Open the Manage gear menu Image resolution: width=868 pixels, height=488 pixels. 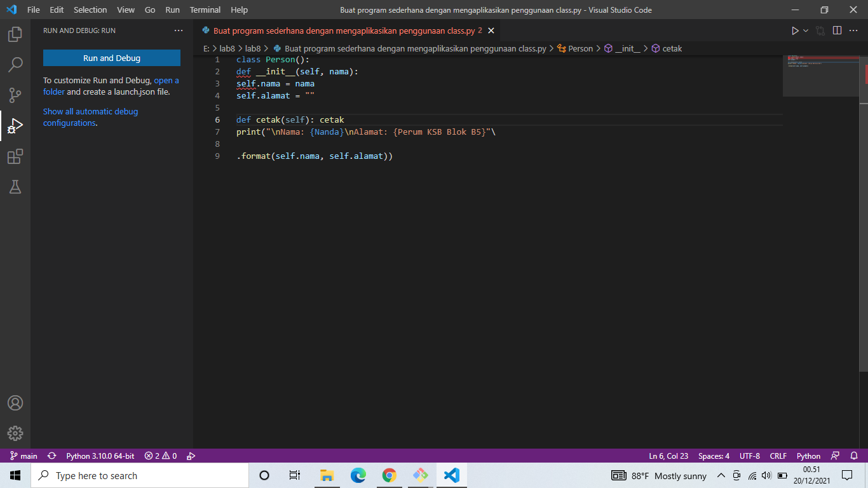coord(15,433)
